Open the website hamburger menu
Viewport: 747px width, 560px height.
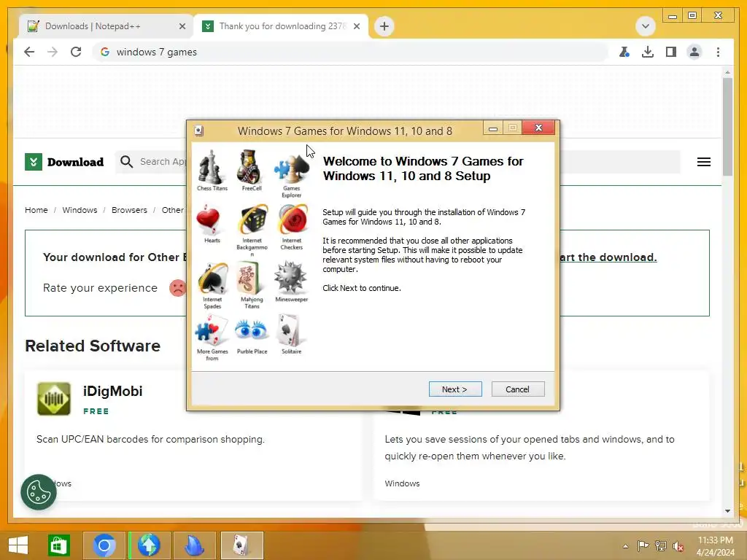click(704, 162)
